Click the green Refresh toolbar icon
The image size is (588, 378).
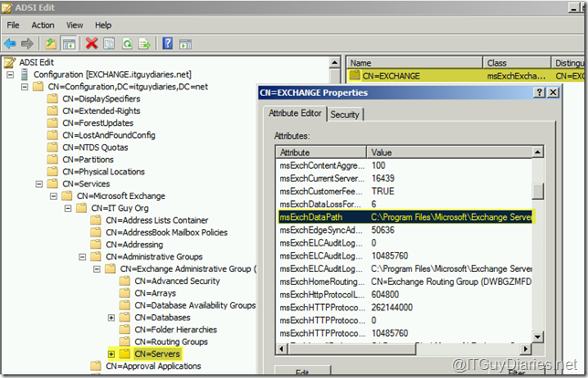[127, 44]
